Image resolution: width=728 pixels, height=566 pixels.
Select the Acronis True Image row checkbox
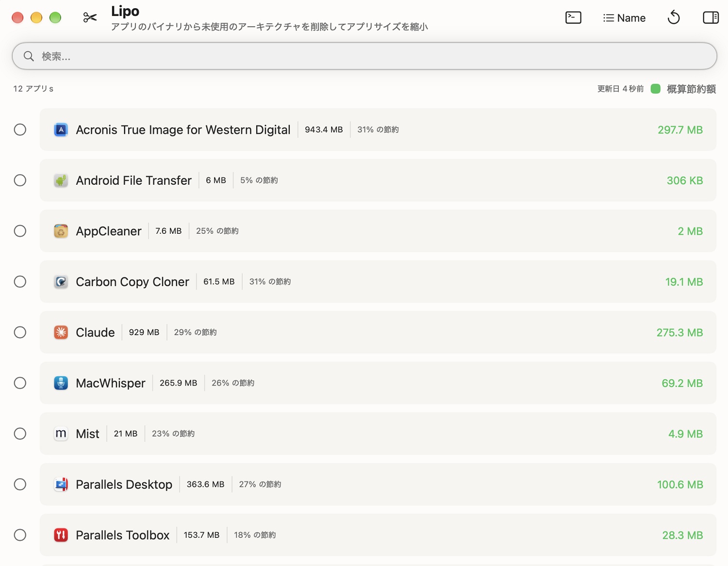tap(20, 129)
